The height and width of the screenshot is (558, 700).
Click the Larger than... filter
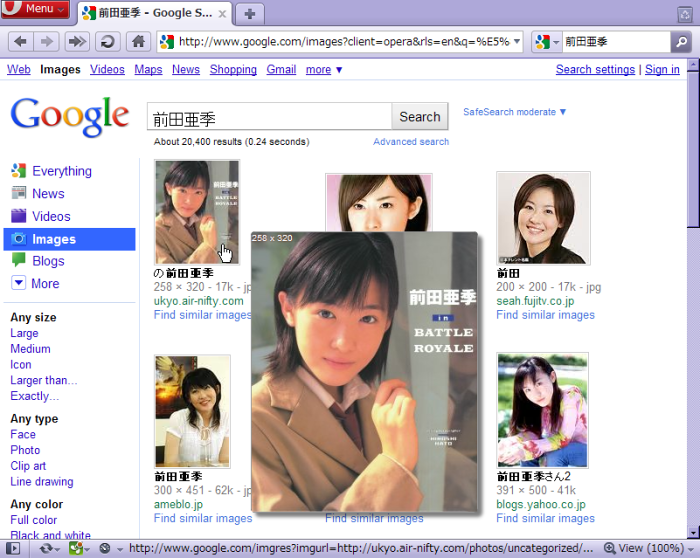[x=44, y=380]
